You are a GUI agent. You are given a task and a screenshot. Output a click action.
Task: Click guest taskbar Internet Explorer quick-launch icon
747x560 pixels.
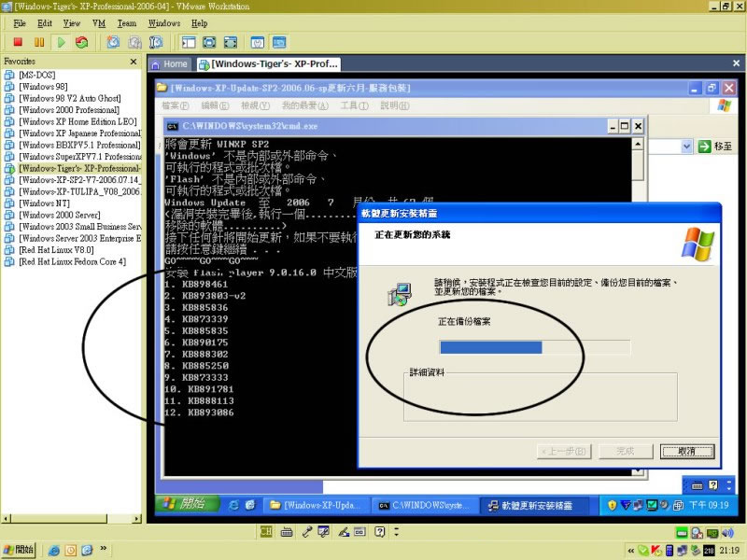tap(233, 505)
